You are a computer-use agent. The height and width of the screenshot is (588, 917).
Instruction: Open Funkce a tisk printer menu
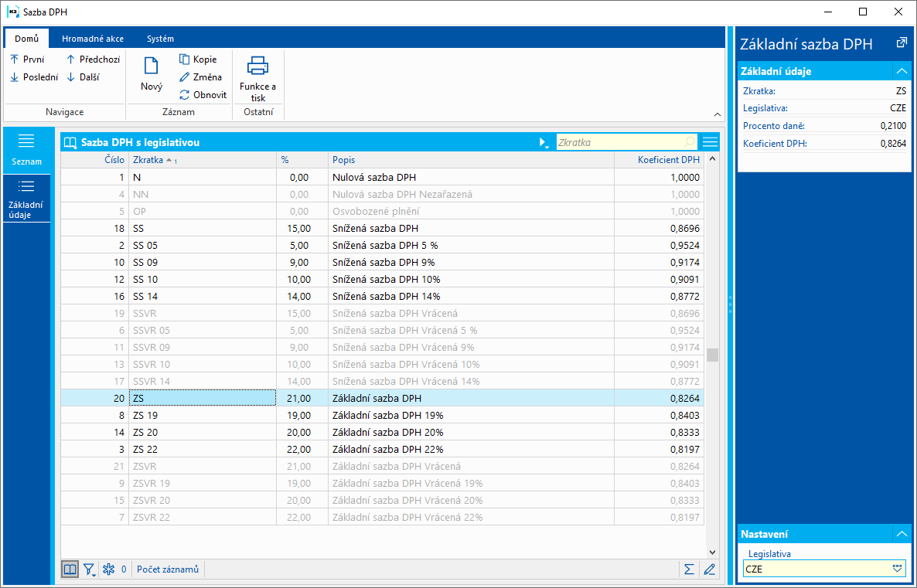(x=258, y=78)
